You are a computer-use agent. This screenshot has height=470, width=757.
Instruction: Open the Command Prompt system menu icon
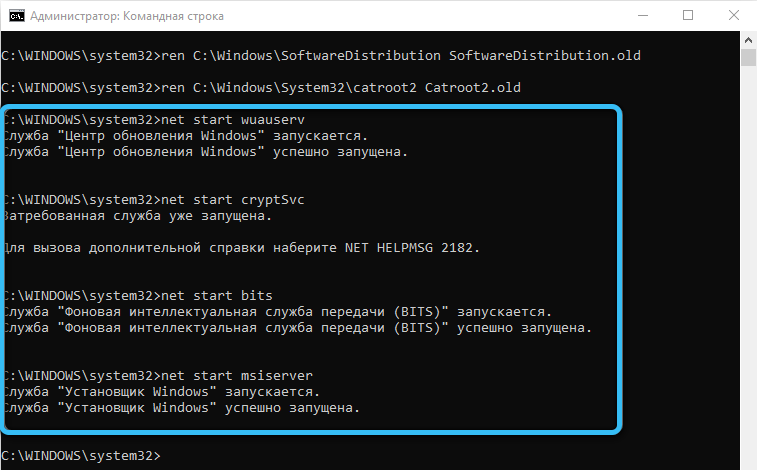[16, 16]
